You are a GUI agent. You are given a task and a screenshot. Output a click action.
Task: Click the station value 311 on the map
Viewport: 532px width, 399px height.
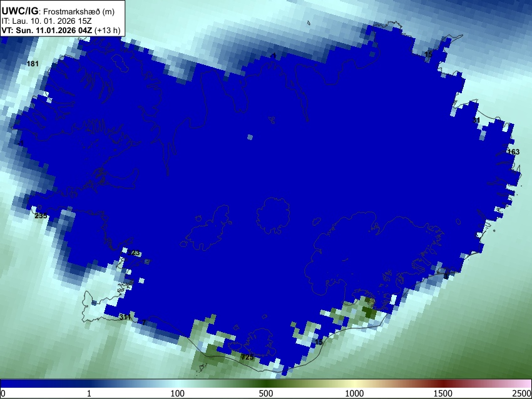[125, 317]
